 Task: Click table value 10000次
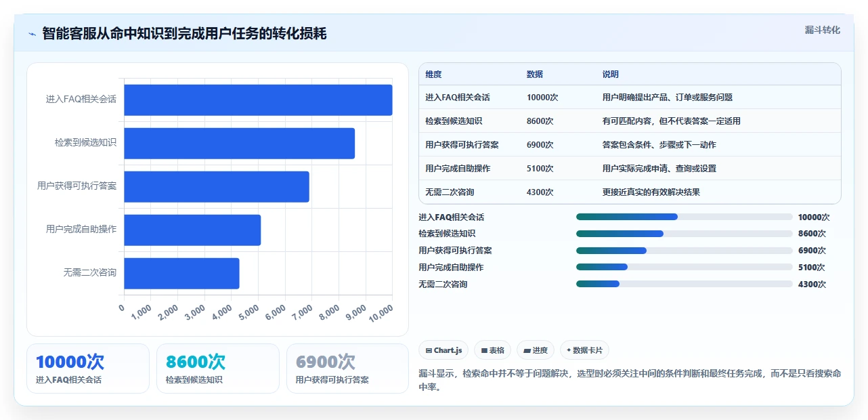(542, 98)
